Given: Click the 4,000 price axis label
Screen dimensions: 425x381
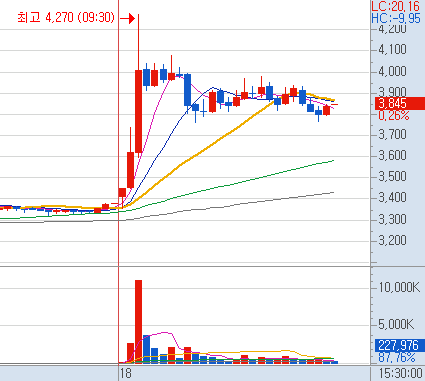Looking at the screenshot, I should (x=392, y=71).
